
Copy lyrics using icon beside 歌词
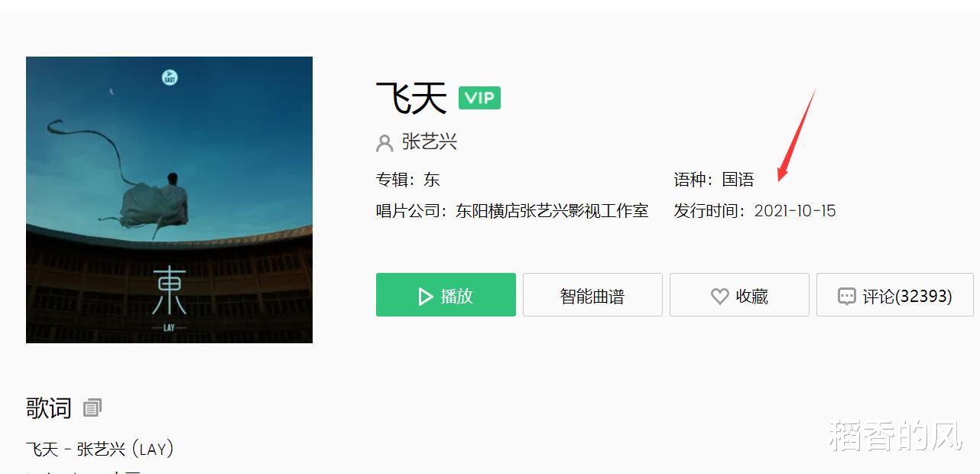point(92,407)
